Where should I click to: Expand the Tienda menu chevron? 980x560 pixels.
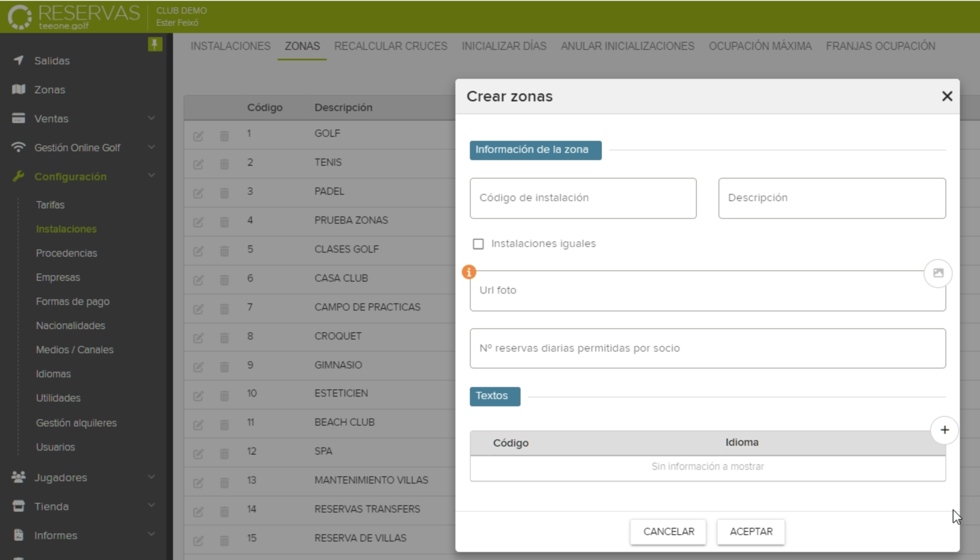coord(151,505)
